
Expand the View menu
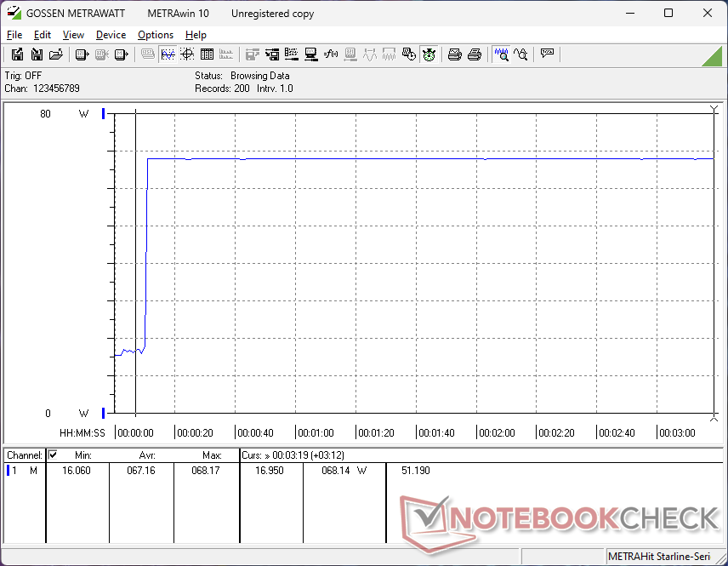[73, 35]
